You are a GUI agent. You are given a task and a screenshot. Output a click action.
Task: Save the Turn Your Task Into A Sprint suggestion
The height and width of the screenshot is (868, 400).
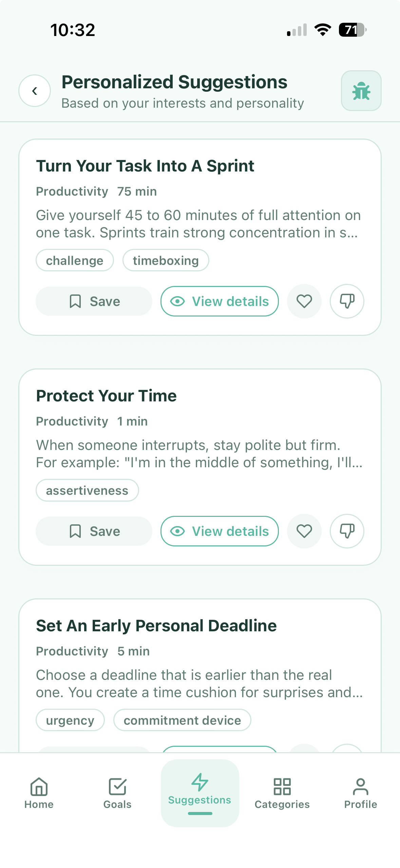tap(94, 301)
